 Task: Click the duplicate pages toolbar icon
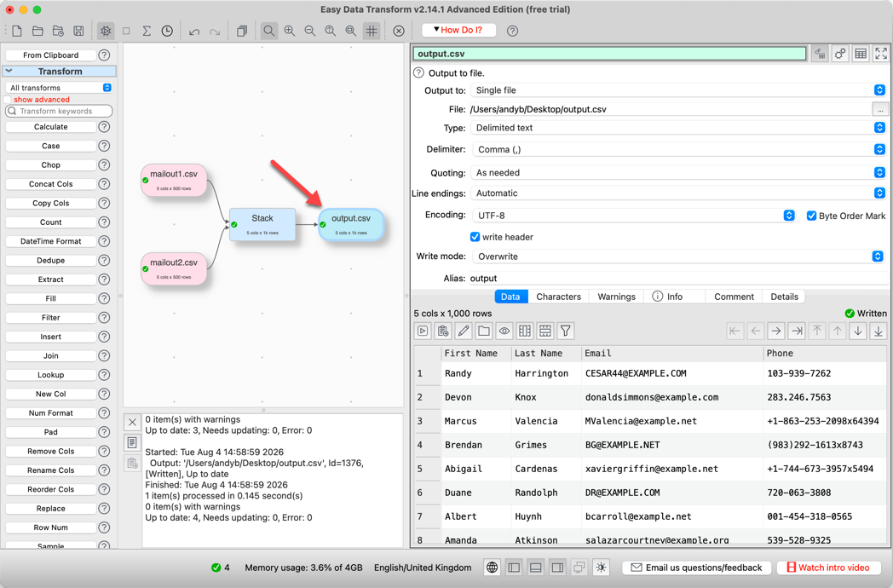click(x=241, y=31)
